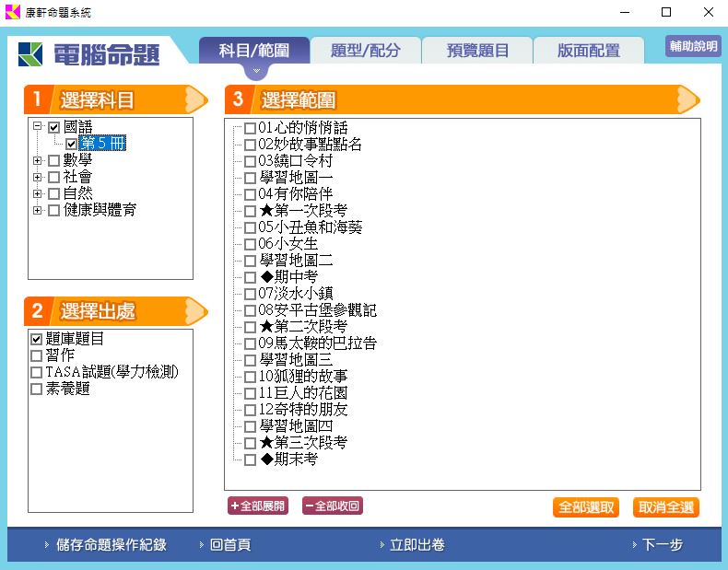Expand the 健康與體育 tree node

(37, 211)
